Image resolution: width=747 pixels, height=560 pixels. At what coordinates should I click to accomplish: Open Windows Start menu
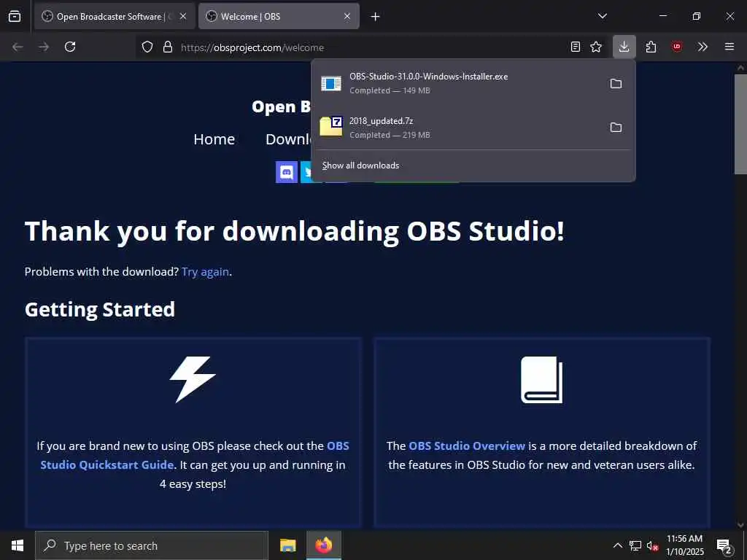(x=18, y=545)
